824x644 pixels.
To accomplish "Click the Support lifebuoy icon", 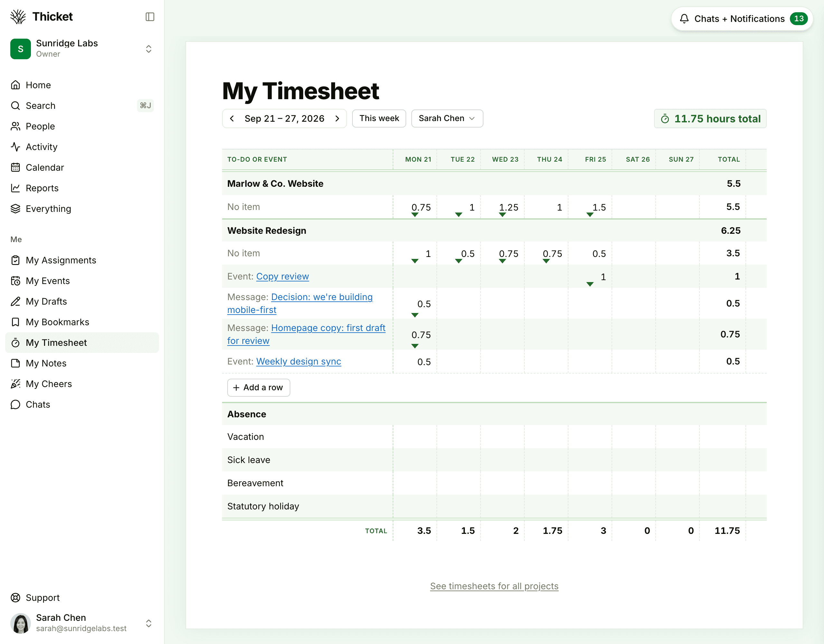I will point(15,598).
